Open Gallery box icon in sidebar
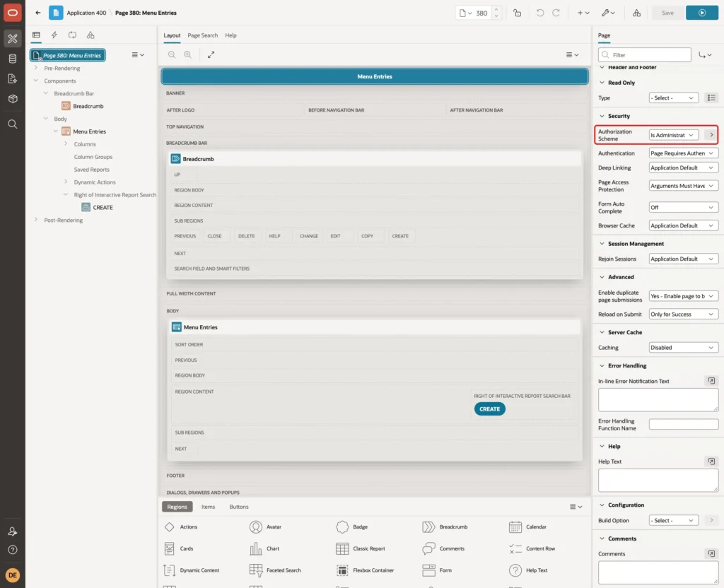Screen dimensions: 724x588 [x=13, y=99]
